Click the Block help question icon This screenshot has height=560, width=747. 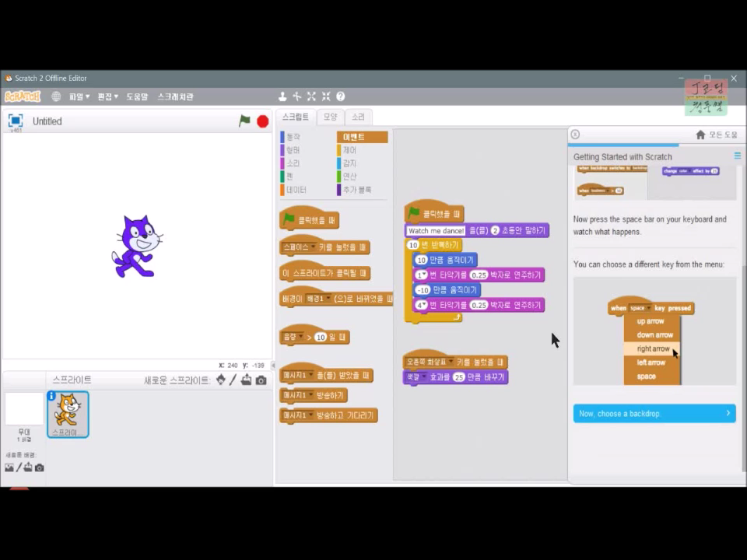(x=340, y=96)
